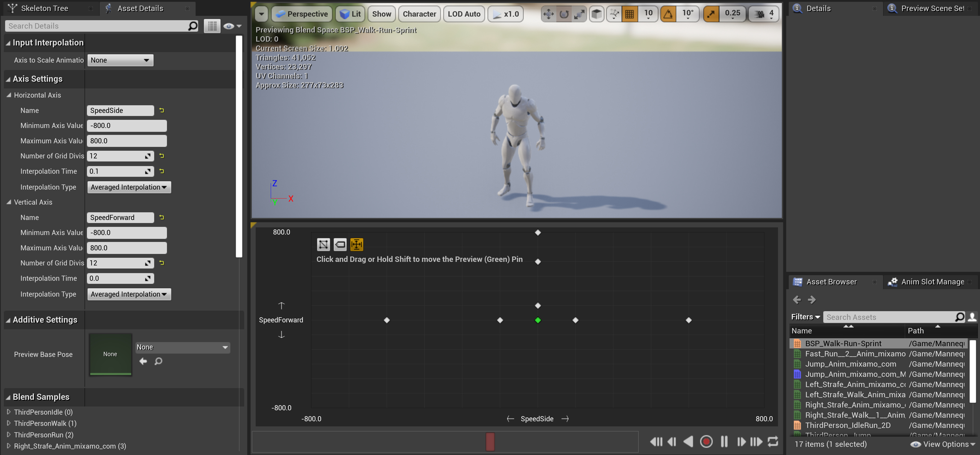Click the record animation button

[706, 442]
